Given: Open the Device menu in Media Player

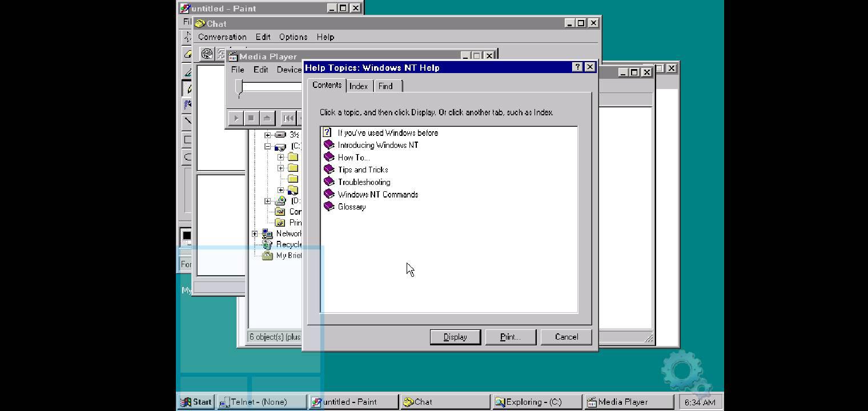Looking at the screenshot, I should [x=289, y=70].
